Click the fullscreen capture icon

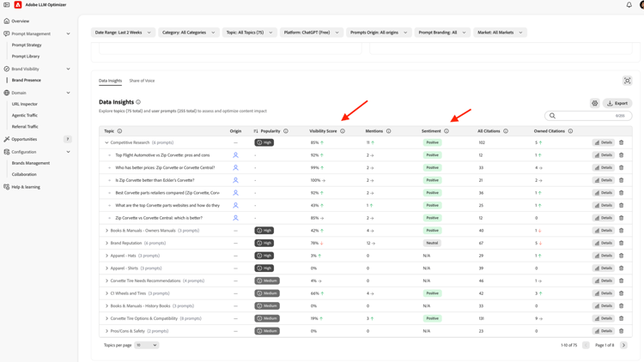627,81
